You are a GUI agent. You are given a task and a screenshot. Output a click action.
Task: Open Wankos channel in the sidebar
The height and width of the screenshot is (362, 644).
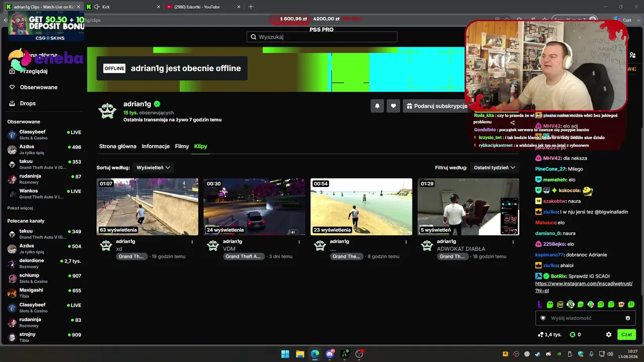(44, 194)
